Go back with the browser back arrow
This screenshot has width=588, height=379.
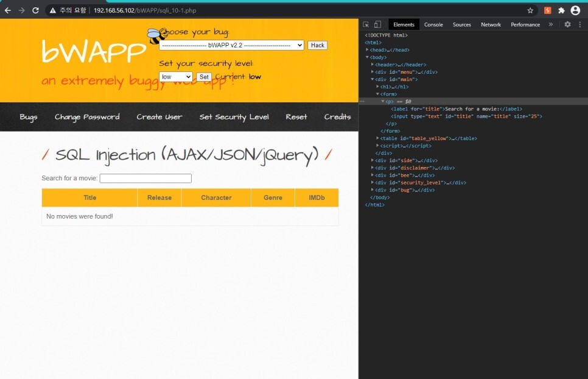[7, 10]
